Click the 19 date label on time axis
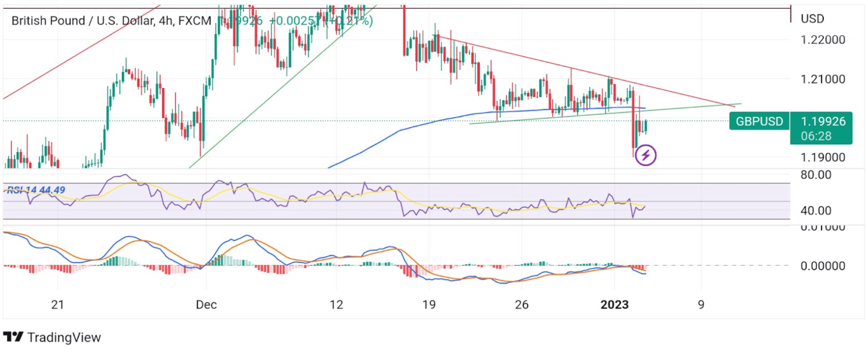This screenshot has height=356, width=868. (x=429, y=305)
